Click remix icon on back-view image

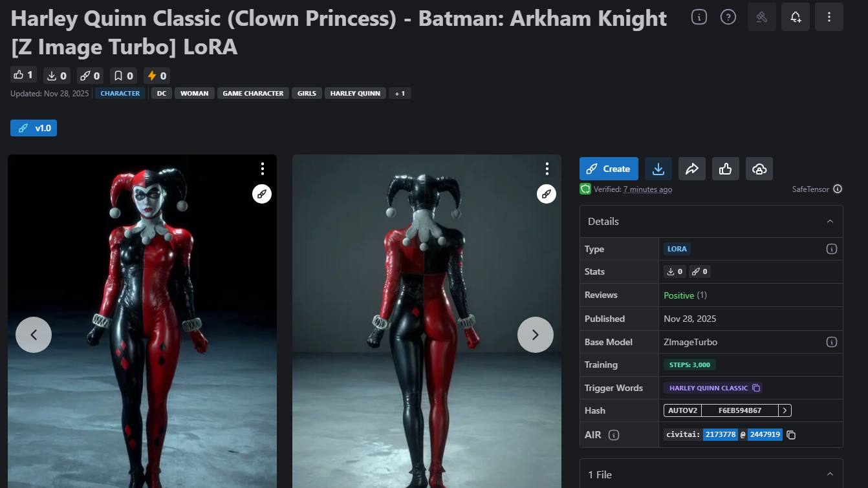pyautogui.click(x=547, y=193)
